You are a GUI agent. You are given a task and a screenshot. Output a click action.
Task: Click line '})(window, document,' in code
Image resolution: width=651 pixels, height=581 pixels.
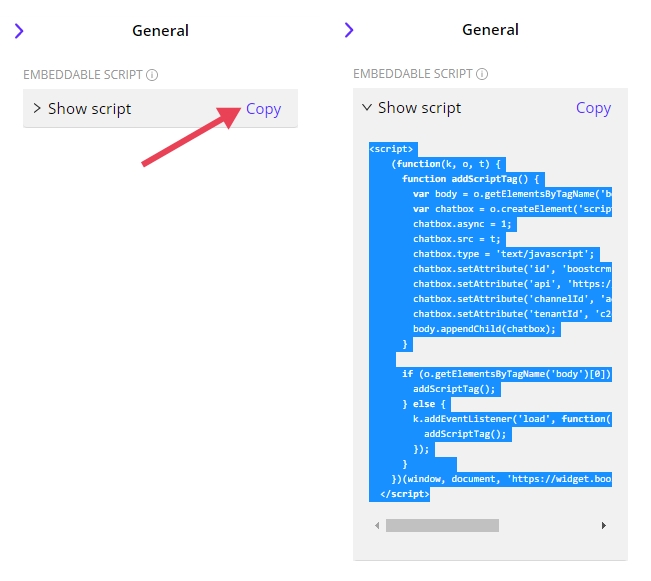pyautogui.click(x=501, y=479)
